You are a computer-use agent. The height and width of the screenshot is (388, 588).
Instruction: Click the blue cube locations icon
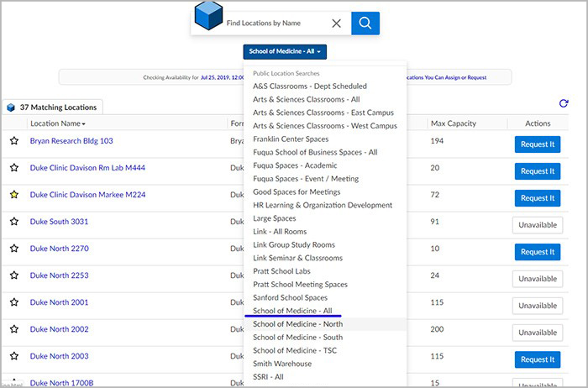(208, 15)
